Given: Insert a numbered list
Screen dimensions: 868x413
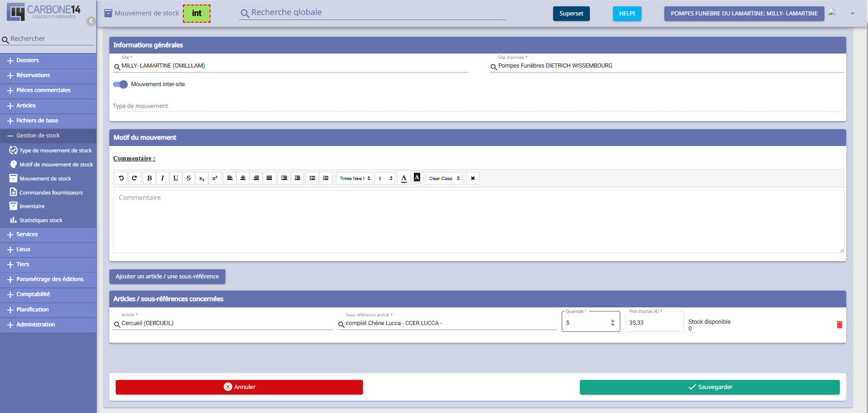Looking at the screenshot, I should pos(326,178).
